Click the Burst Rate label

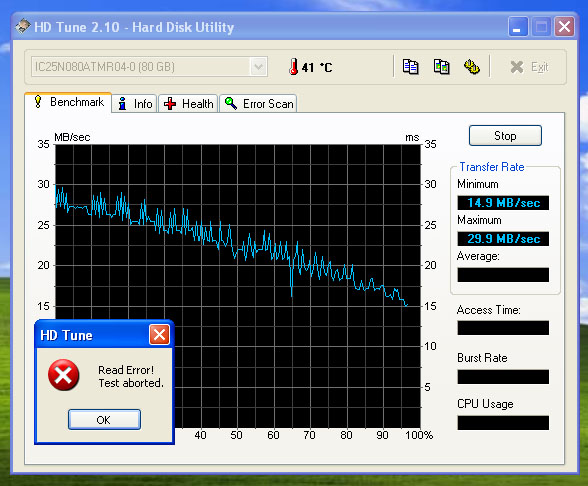click(482, 358)
